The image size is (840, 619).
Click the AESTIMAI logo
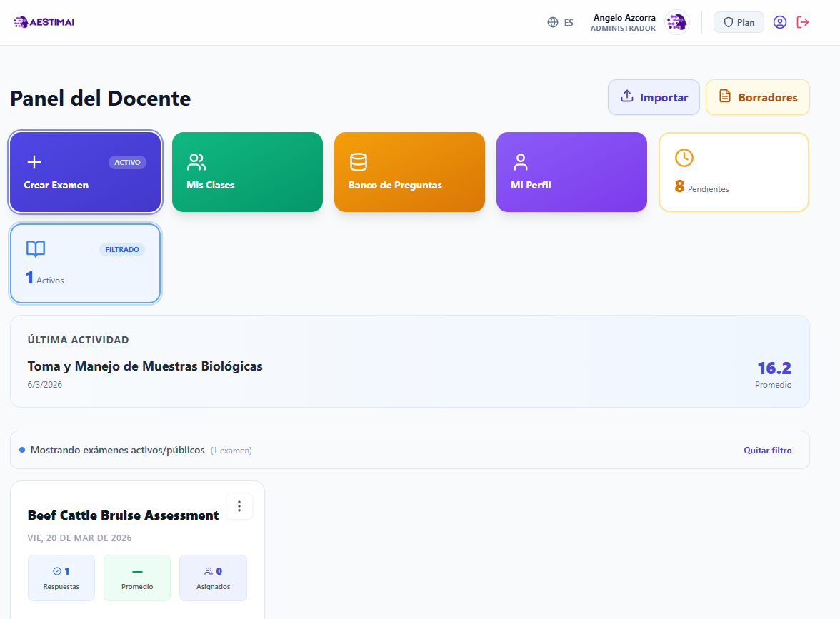pos(44,22)
